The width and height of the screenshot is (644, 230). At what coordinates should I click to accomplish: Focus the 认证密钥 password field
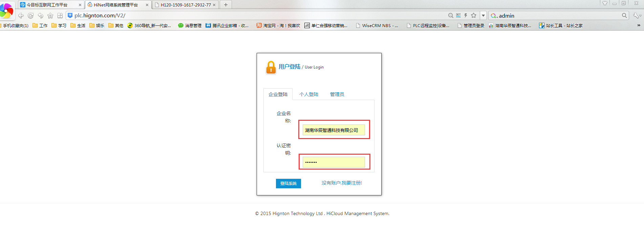pyautogui.click(x=334, y=162)
